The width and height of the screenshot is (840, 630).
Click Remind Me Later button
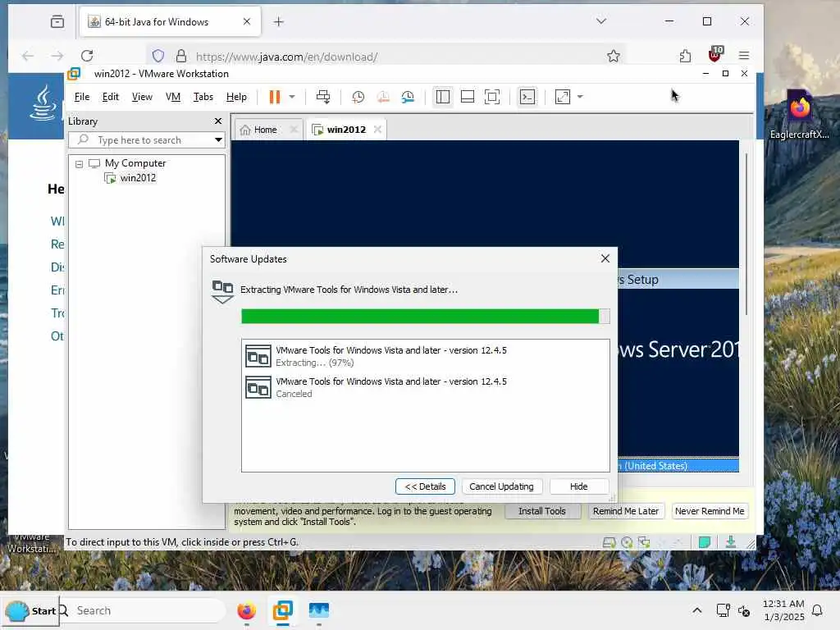click(626, 511)
